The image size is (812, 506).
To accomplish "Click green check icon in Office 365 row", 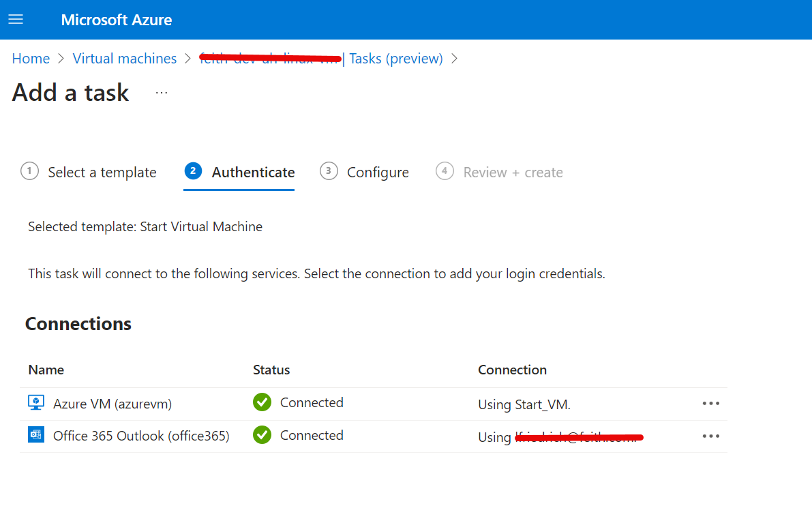I will click(x=262, y=435).
